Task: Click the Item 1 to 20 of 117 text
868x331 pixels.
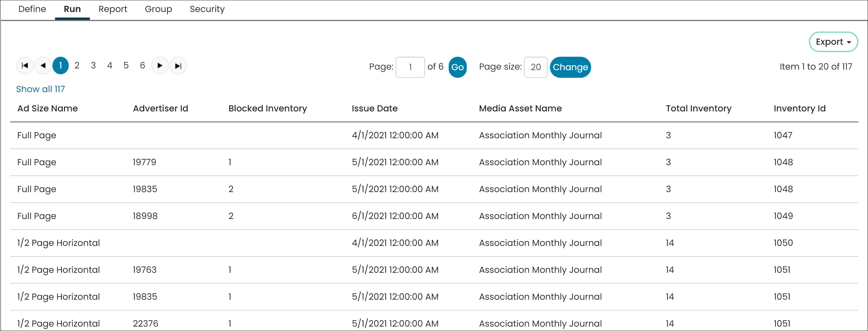Action: tap(816, 67)
